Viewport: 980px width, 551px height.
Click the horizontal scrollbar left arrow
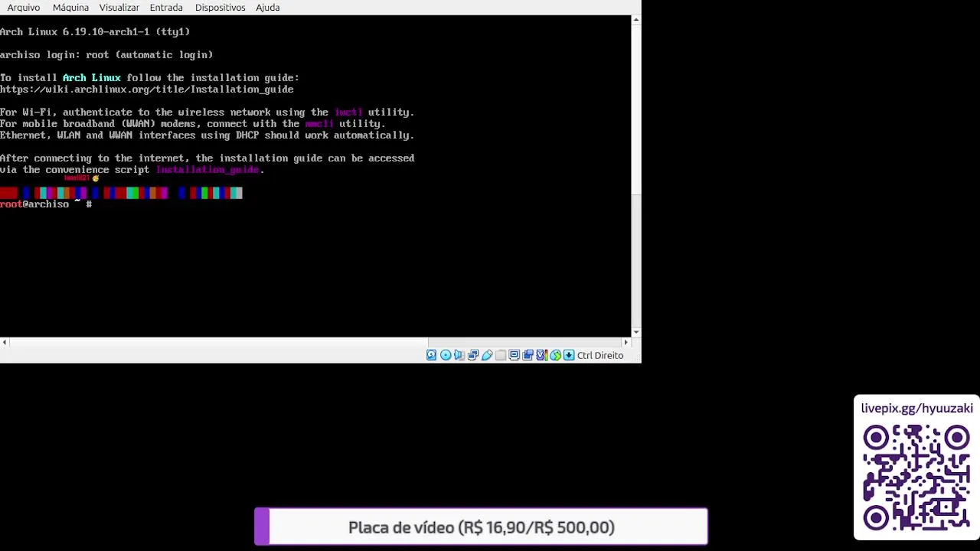click(5, 342)
